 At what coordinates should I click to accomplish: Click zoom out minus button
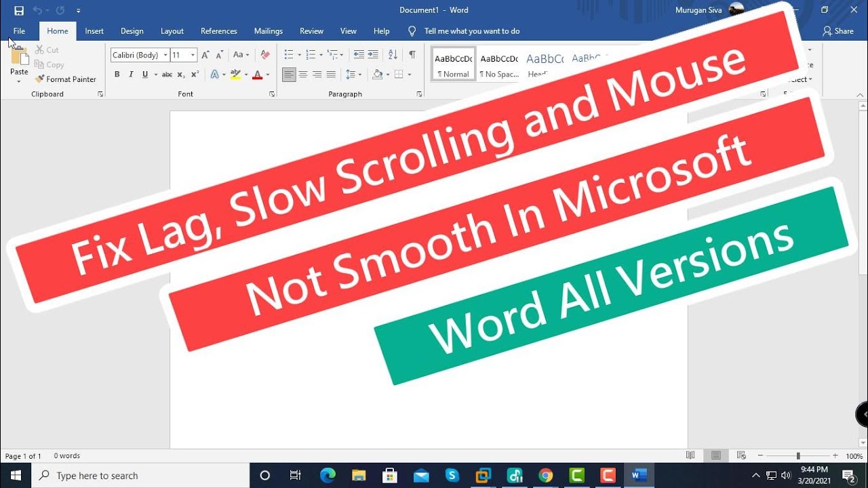(760, 456)
